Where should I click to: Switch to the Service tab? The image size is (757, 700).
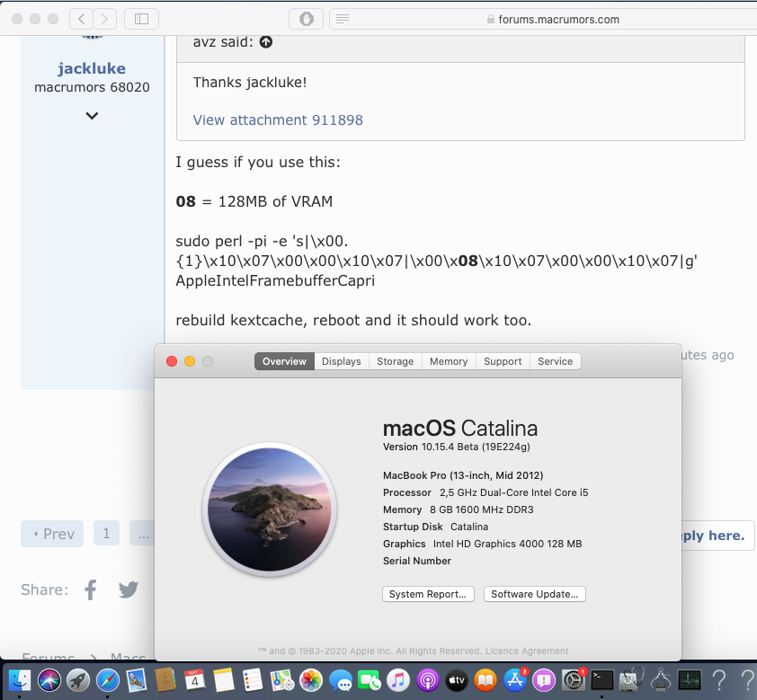coord(556,361)
